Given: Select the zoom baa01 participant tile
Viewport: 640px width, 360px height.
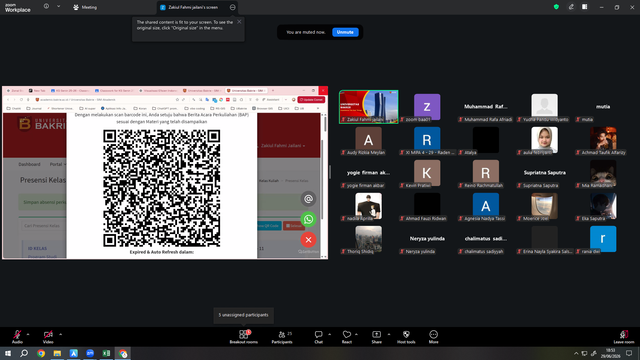Looking at the screenshot, I should point(427,107).
